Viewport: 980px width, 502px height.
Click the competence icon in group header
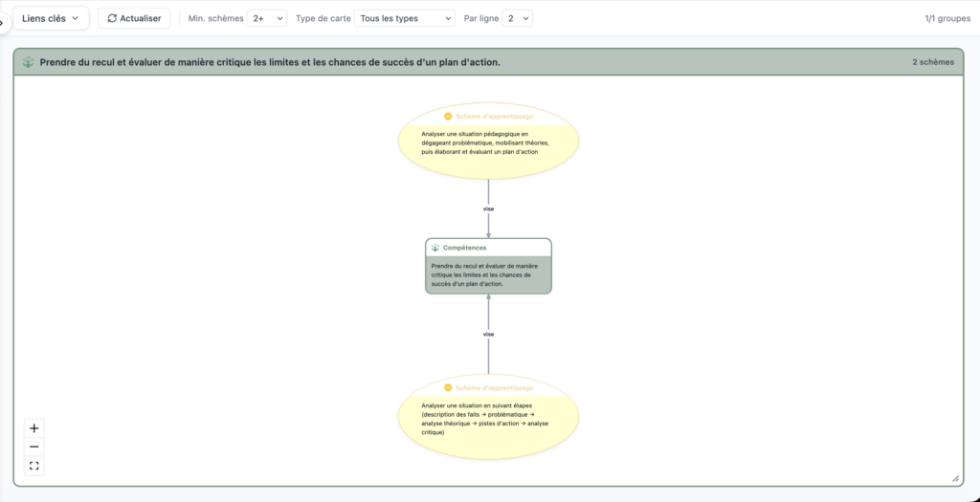28,62
